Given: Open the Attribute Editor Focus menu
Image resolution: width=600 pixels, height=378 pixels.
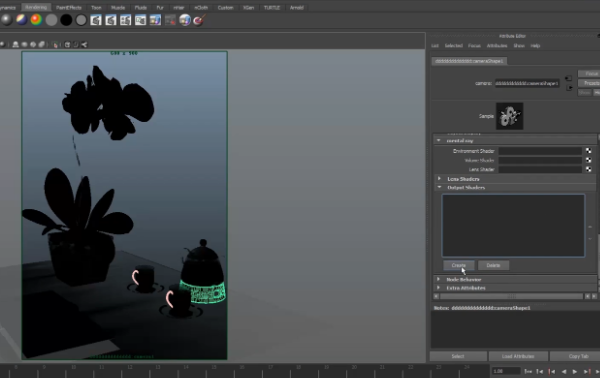Looking at the screenshot, I should pyautogui.click(x=474, y=46).
